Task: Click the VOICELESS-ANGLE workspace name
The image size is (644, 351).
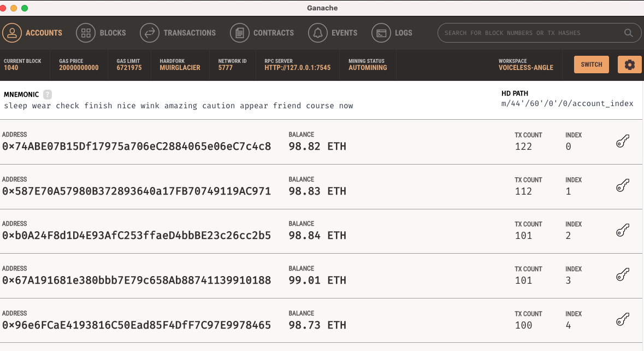Action: (x=525, y=68)
